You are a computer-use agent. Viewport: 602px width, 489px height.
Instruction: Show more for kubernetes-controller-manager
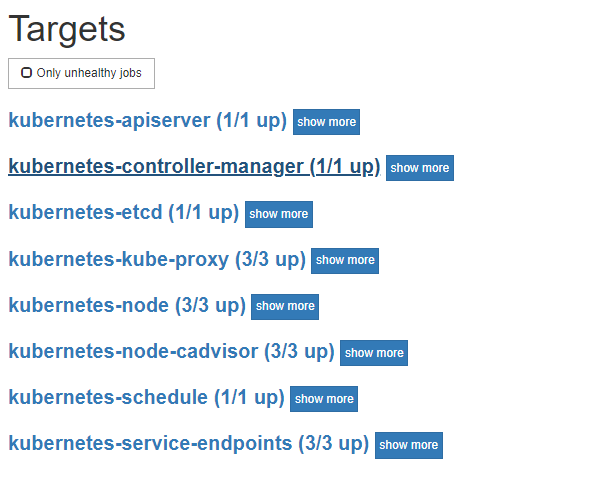[420, 168]
